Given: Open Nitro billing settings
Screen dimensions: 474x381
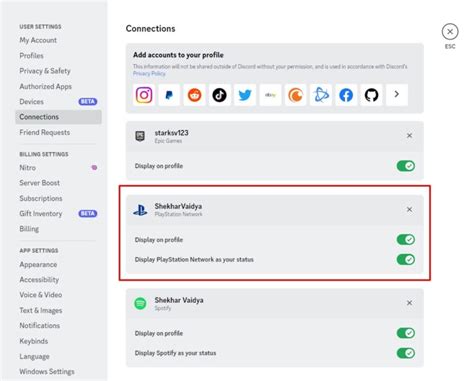Looking at the screenshot, I should 58,168.
